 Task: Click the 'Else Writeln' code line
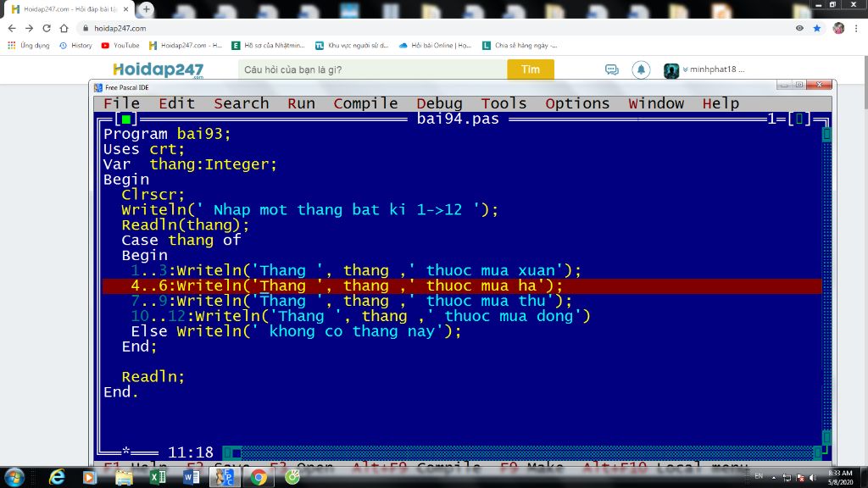coord(296,331)
